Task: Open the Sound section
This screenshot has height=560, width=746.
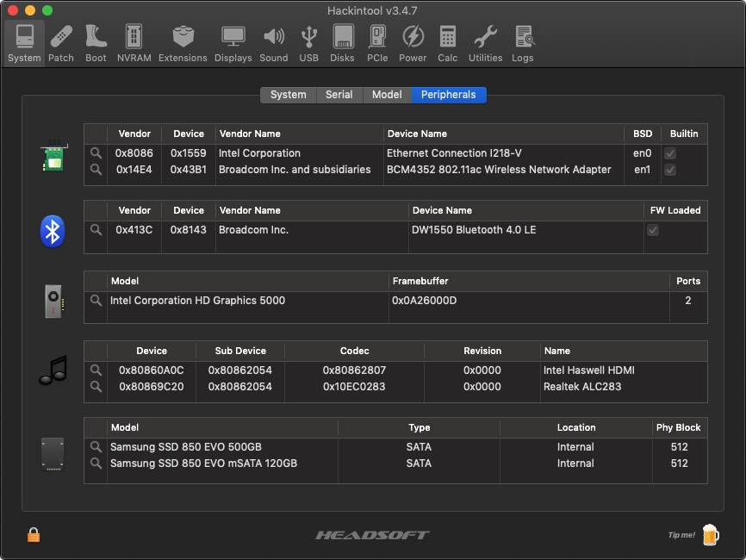Action: pyautogui.click(x=274, y=44)
